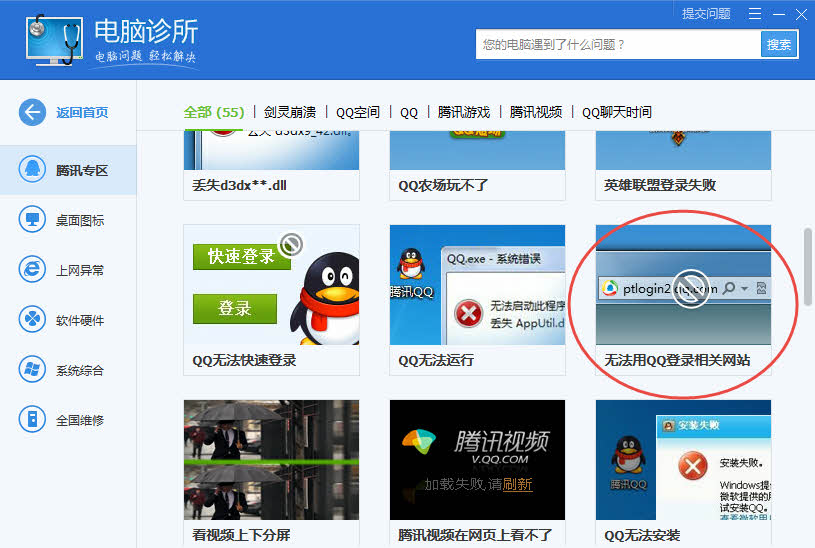The width and height of the screenshot is (815, 548).
Task: Open the QQ农场玩不了 card thumbnail
Action: click(477, 150)
